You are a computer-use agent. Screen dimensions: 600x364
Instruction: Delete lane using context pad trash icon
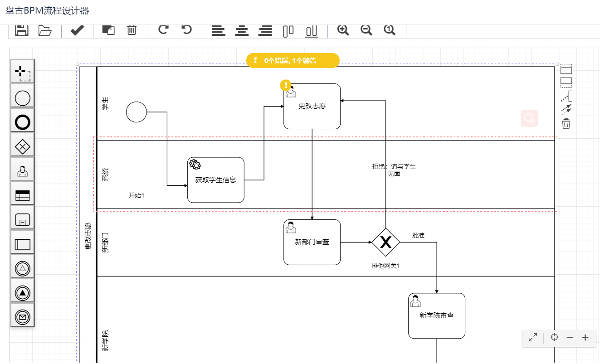(x=566, y=123)
